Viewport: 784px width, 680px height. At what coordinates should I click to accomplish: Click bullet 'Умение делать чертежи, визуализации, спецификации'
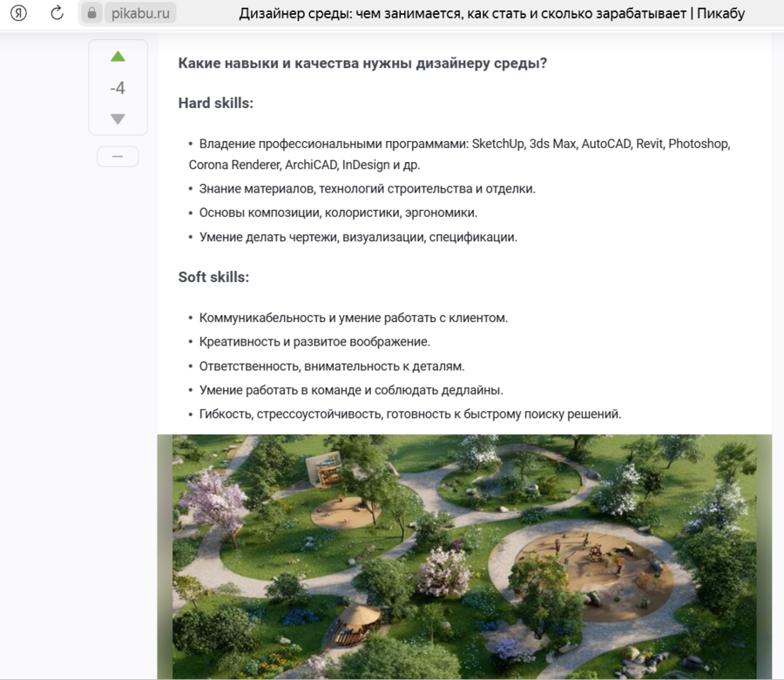(x=358, y=237)
